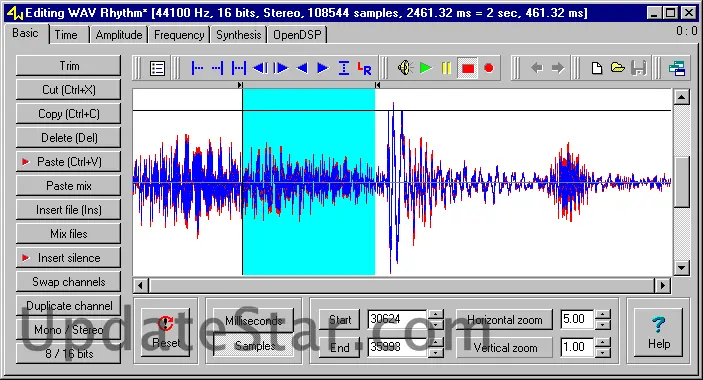
Task: Open the Frequency tab
Action: pos(179,35)
